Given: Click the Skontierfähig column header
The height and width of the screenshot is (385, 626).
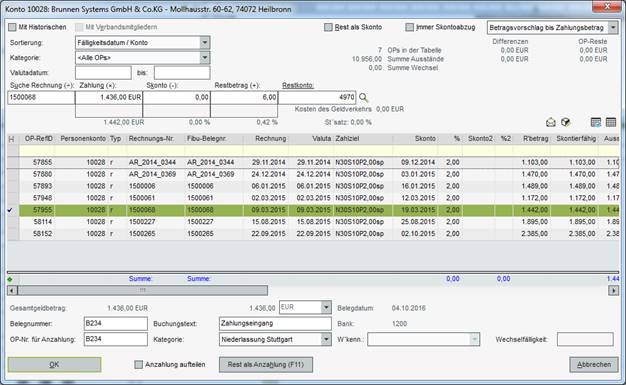Looking at the screenshot, I should pyautogui.click(x=575, y=139).
